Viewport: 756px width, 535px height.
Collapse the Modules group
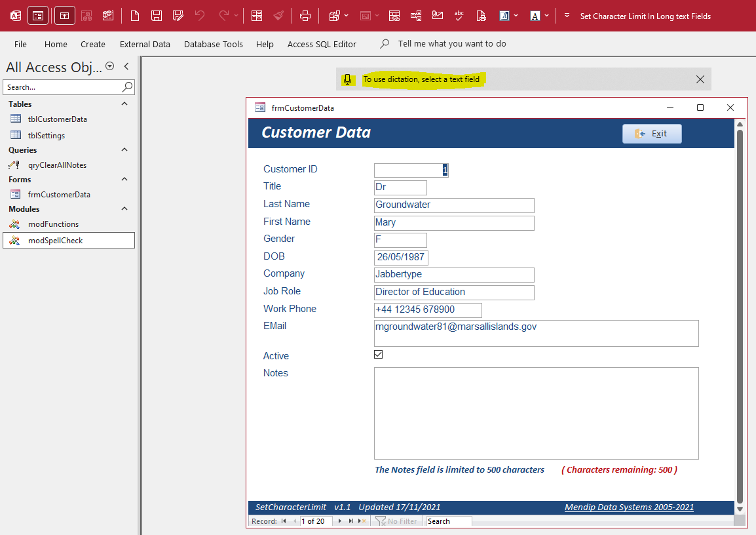pyautogui.click(x=124, y=208)
